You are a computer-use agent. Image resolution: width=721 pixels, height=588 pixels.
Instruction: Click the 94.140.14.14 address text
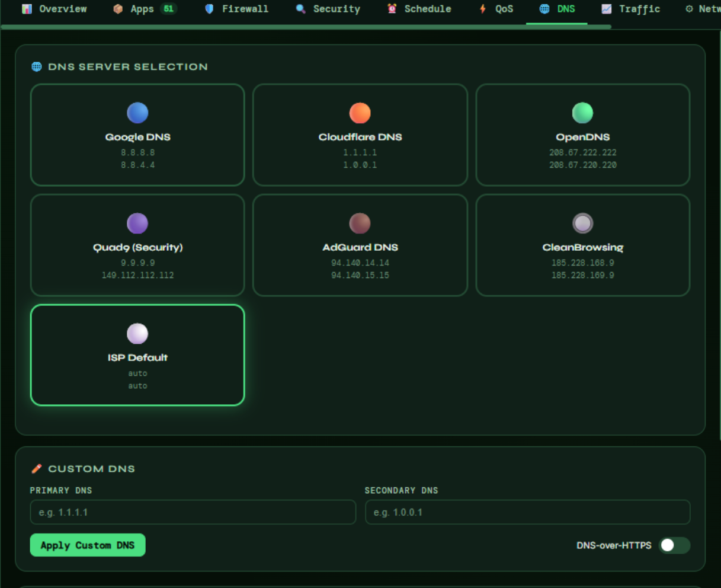point(360,263)
